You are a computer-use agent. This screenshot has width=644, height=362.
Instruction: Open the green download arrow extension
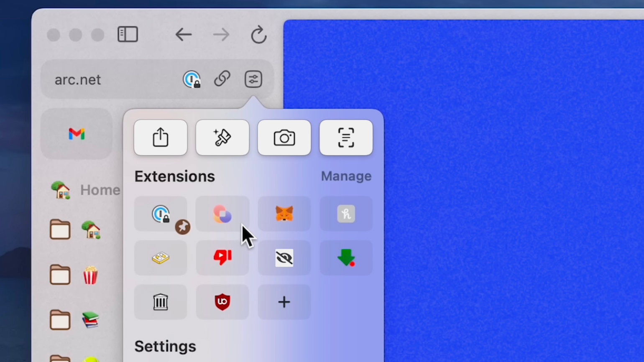pos(346,258)
